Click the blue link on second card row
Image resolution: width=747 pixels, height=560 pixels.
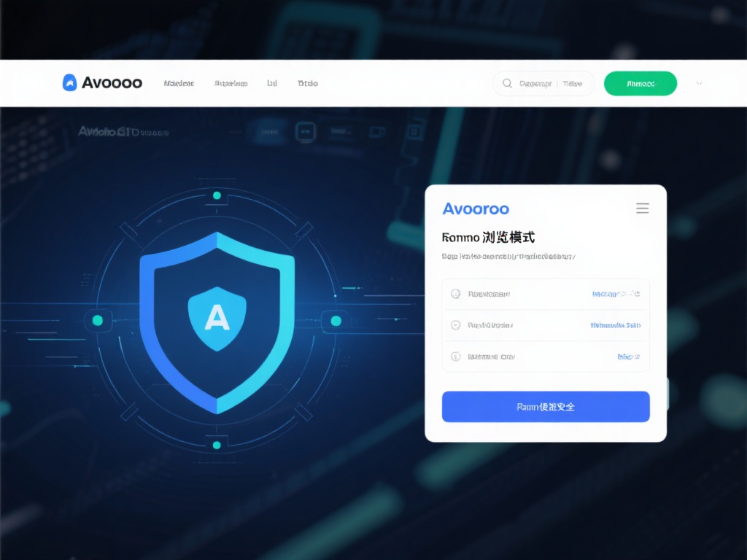[616, 325]
